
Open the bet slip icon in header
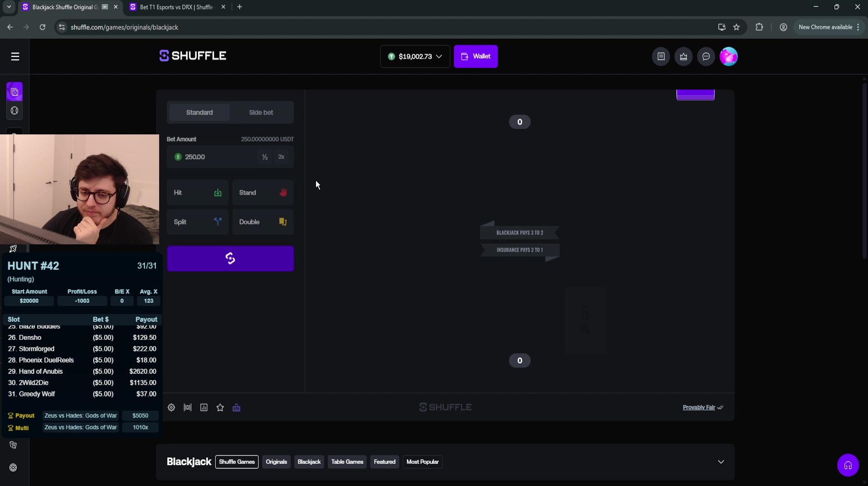click(661, 57)
